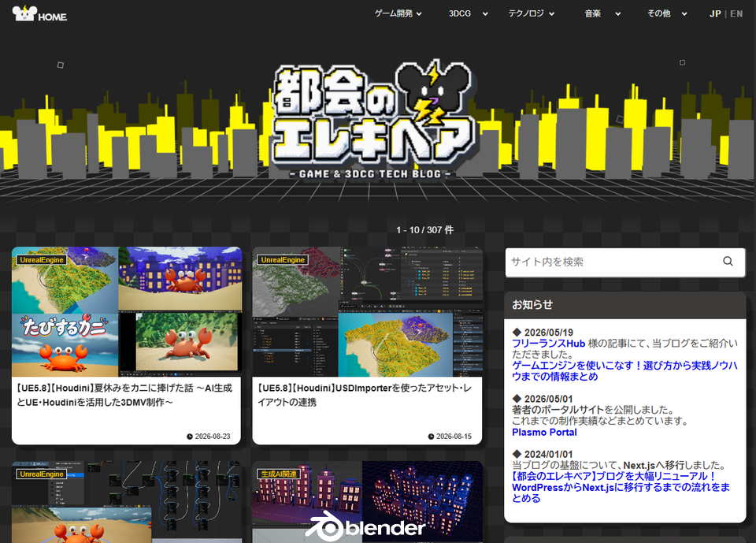Open the ゲームエンジンを使いこなす article link
The width and height of the screenshot is (756, 543).
click(624, 370)
